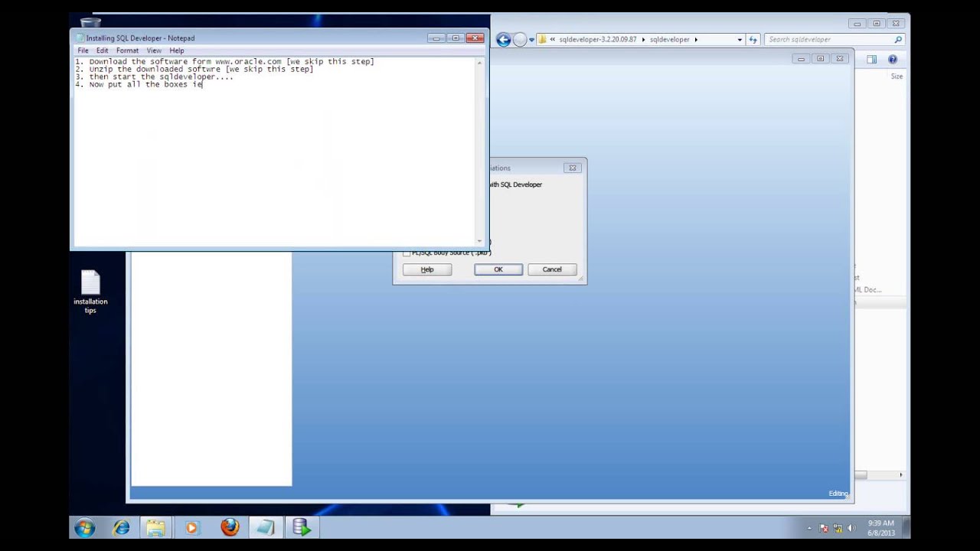Expand the arrow after sqldeveloper-3.2.20.09.87 breadcrumb

[x=643, y=39]
